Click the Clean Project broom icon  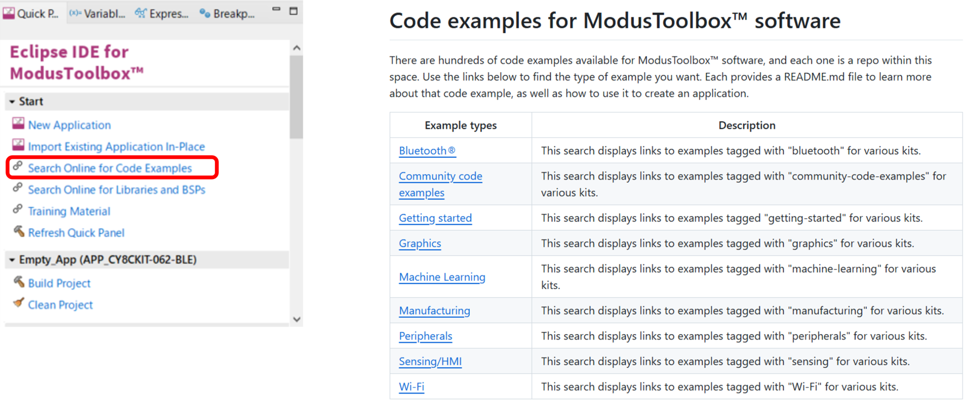click(19, 303)
